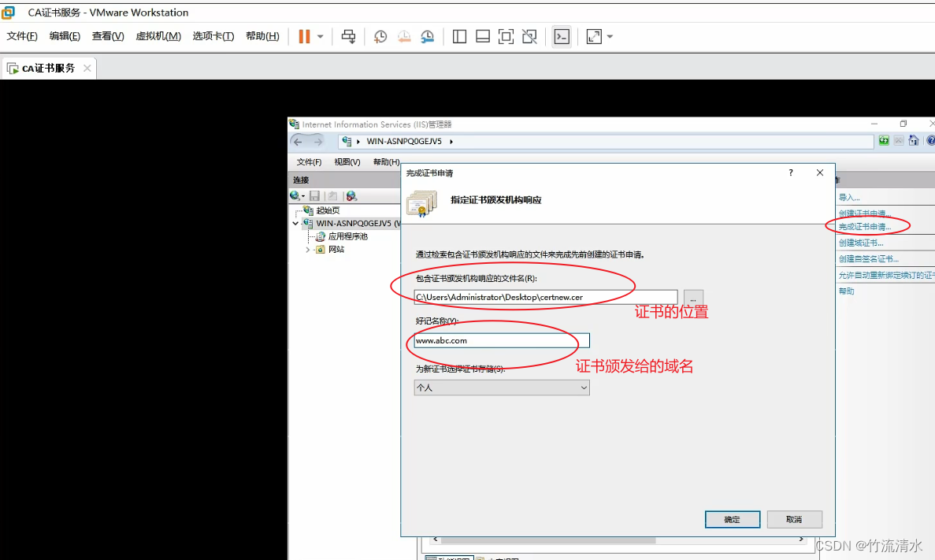The width and height of the screenshot is (935, 560).
Task: Click the 完成证书申请... action link
Action: click(865, 227)
